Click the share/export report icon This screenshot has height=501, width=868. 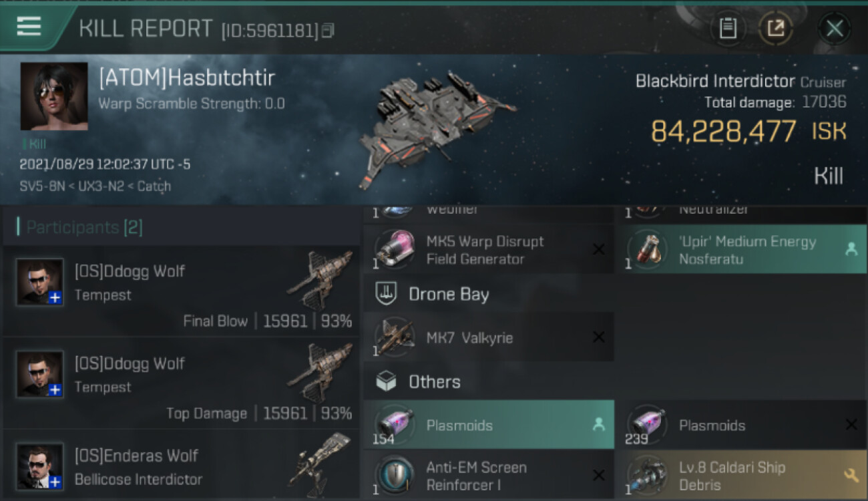pyautogui.click(x=776, y=28)
